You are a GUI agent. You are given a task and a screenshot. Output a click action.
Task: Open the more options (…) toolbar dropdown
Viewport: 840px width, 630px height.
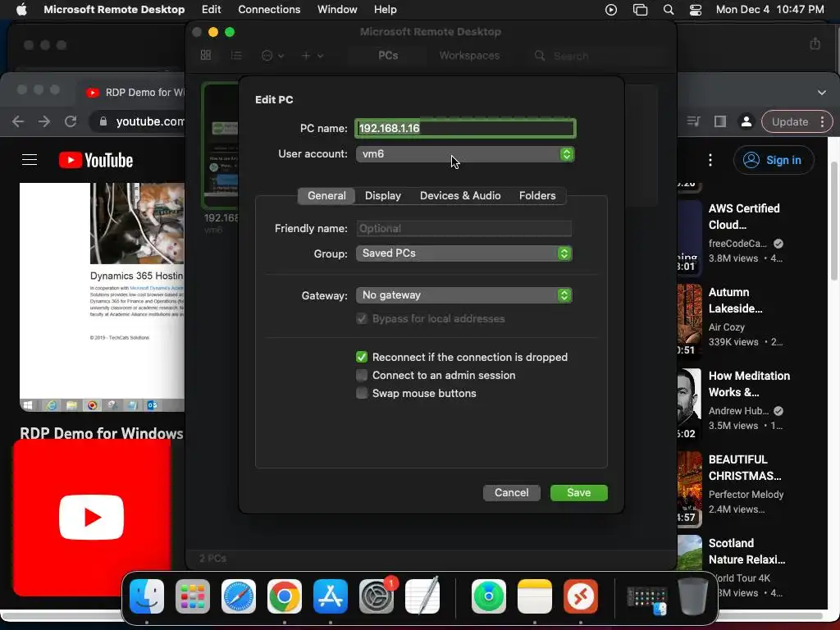tap(272, 55)
